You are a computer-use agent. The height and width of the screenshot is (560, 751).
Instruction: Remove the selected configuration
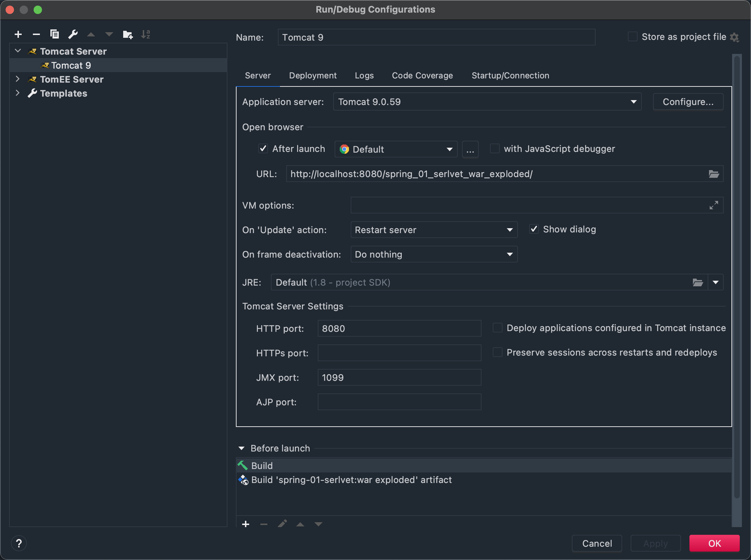click(36, 34)
